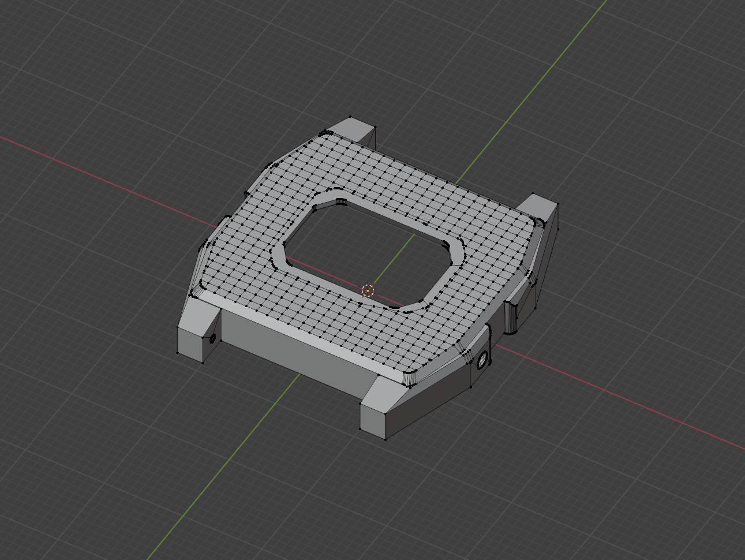Click the 3D cursor at the scene origin
The width and height of the screenshot is (745, 560).
368,290
